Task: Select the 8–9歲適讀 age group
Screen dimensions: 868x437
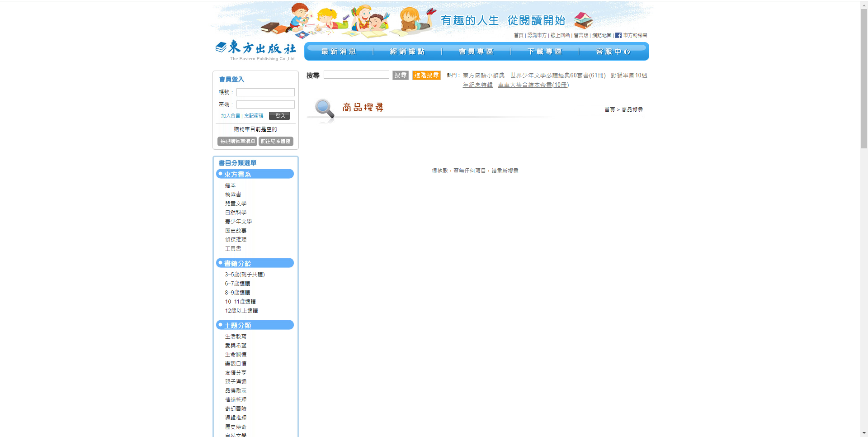Action: (x=238, y=293)
